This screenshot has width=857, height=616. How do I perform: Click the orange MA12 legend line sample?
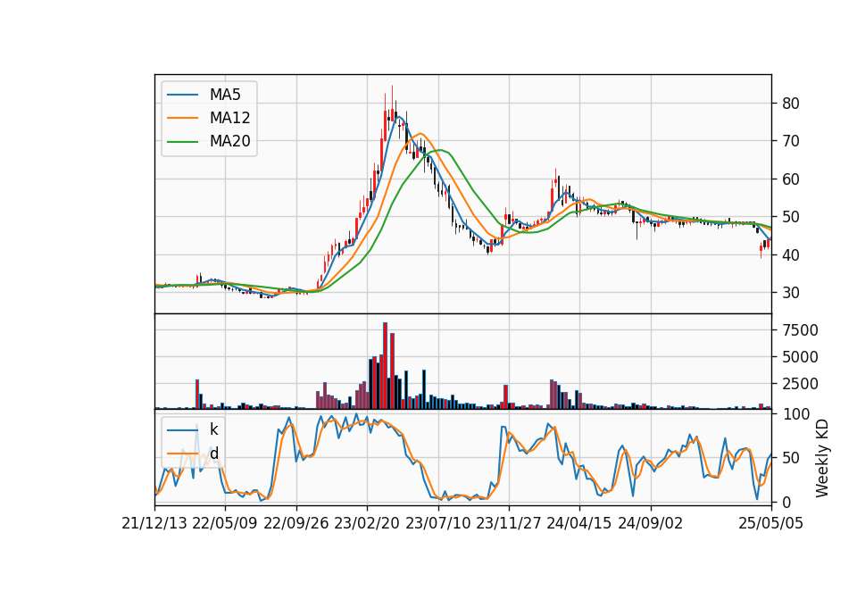[x=182, y=118]
